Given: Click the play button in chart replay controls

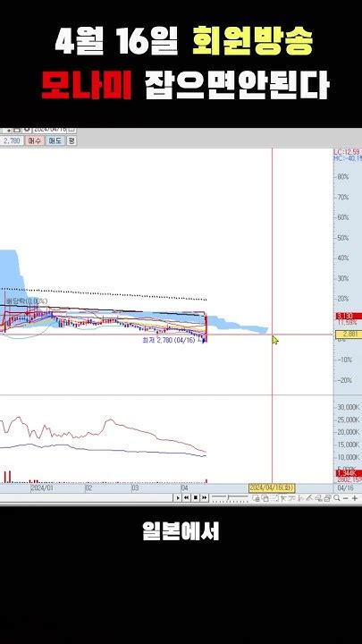Looking at the screenshot, I should [178, 498].
